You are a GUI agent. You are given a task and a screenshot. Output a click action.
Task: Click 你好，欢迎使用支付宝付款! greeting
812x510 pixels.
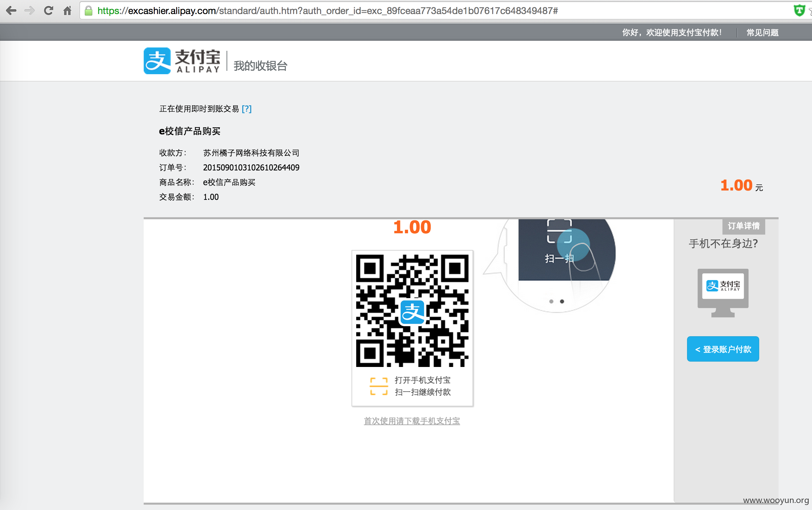(671, 33)
